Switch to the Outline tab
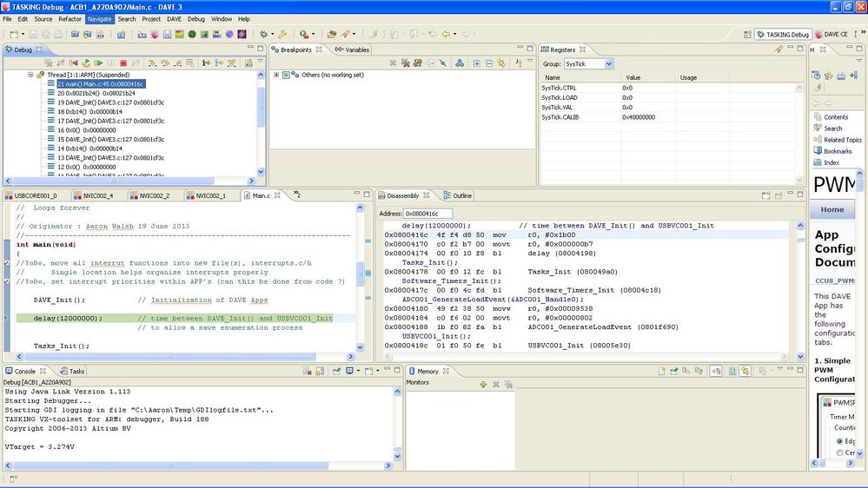This screenshot has height=488, width=868. coord(457,196)
